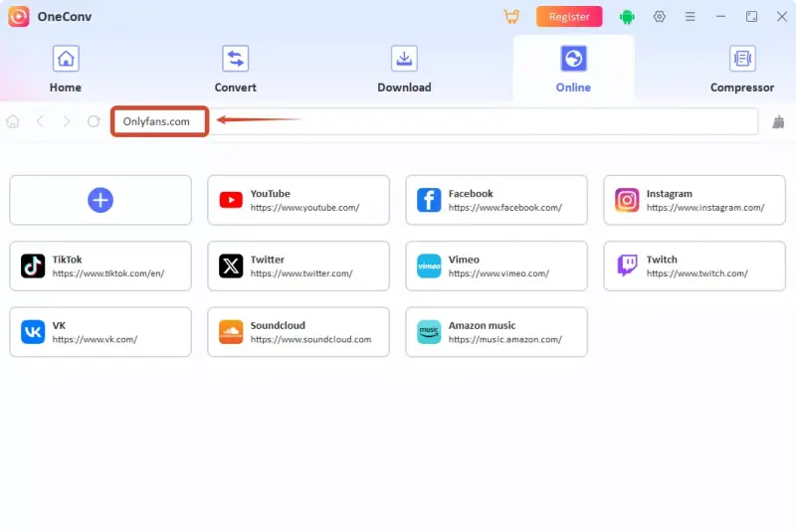
Task: Switch to the Convert tab
Action: tap(235, 69)
